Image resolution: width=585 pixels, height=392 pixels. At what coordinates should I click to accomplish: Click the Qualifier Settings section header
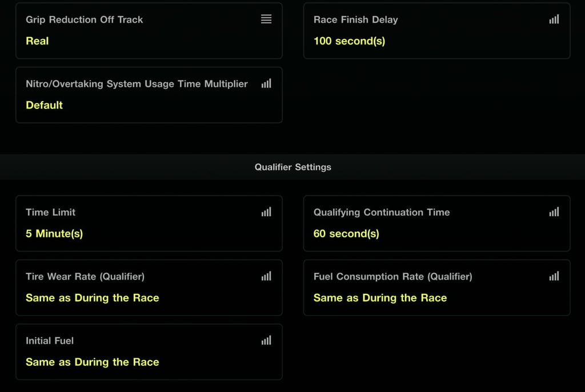pos(292,167)
